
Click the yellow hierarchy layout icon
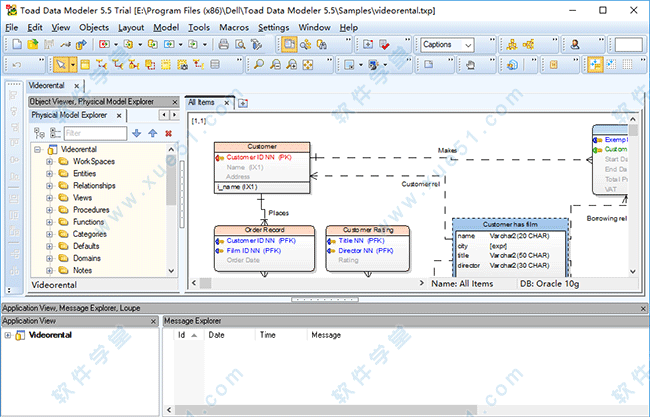point(512,44)
